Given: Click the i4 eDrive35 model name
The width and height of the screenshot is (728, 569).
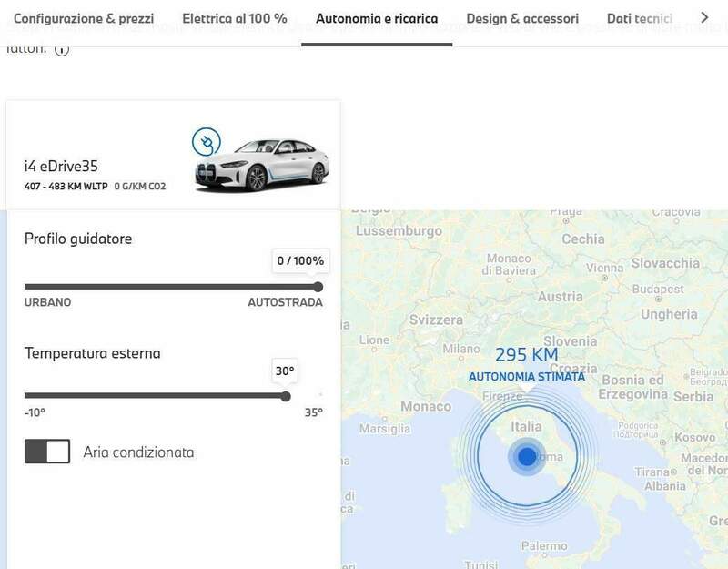Looking at the screenshot, I should 61,167.
